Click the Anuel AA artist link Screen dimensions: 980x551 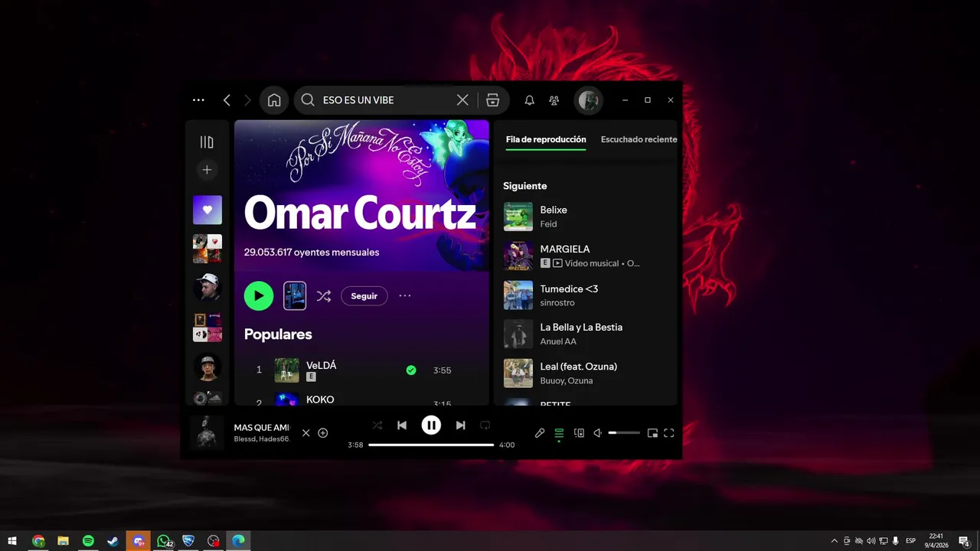click(558, 341)
